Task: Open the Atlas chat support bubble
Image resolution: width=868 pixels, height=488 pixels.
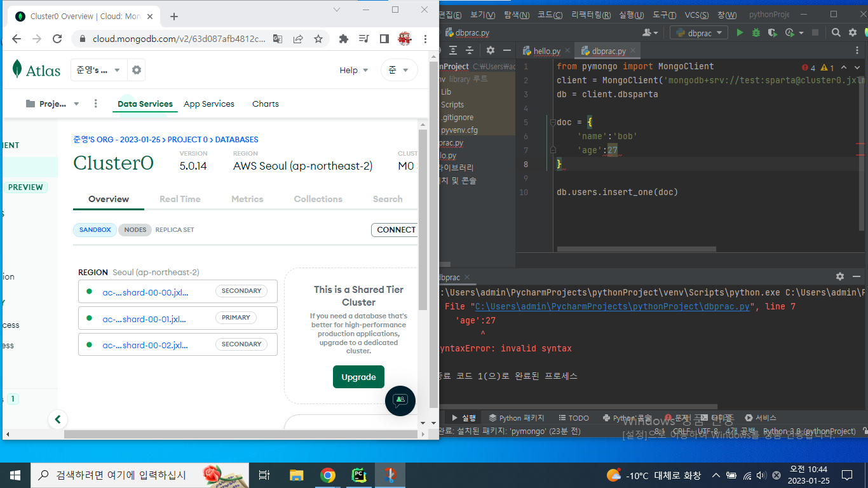Action: (400, 401)
